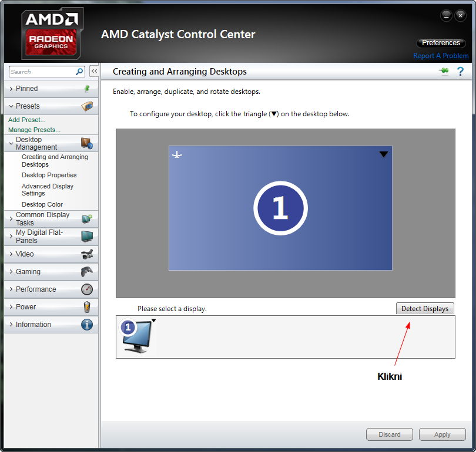Click the Common Display Tasks icon
The height and width of the screenshot is (452, 476).
point(87,219)
